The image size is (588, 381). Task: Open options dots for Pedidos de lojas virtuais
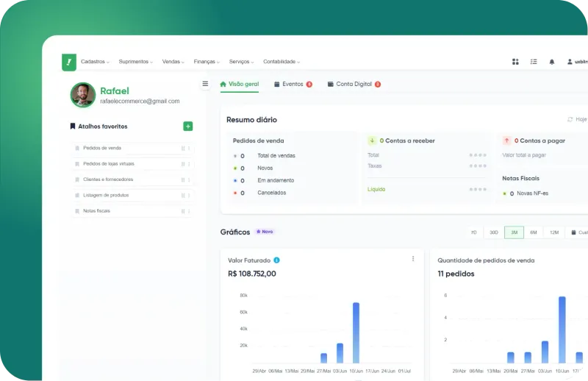pos(189,164)
